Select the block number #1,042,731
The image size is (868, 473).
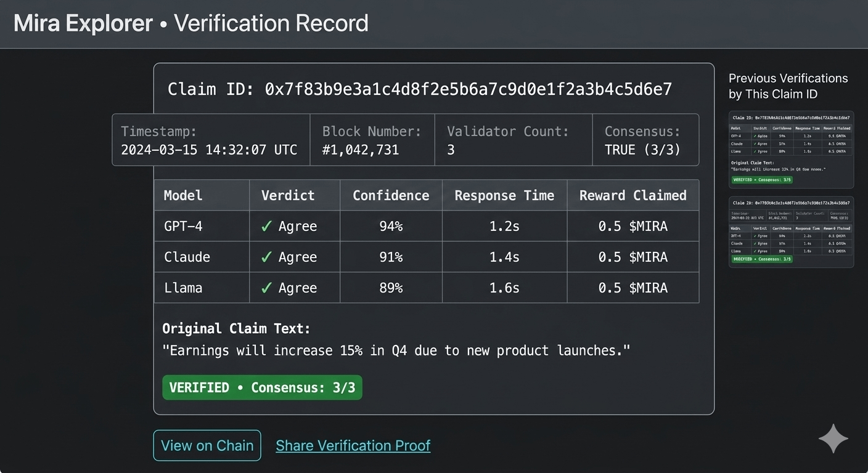361,150
